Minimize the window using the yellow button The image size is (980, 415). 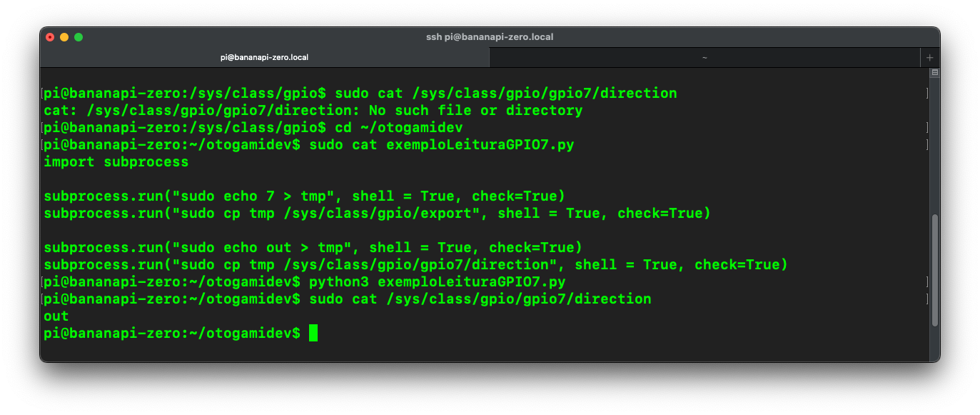64,37
